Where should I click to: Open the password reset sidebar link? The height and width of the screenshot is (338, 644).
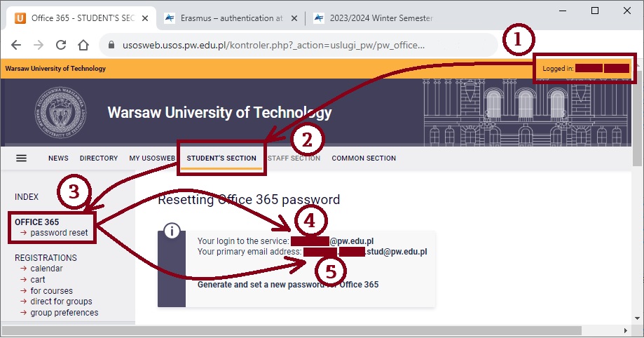point(59,233)
